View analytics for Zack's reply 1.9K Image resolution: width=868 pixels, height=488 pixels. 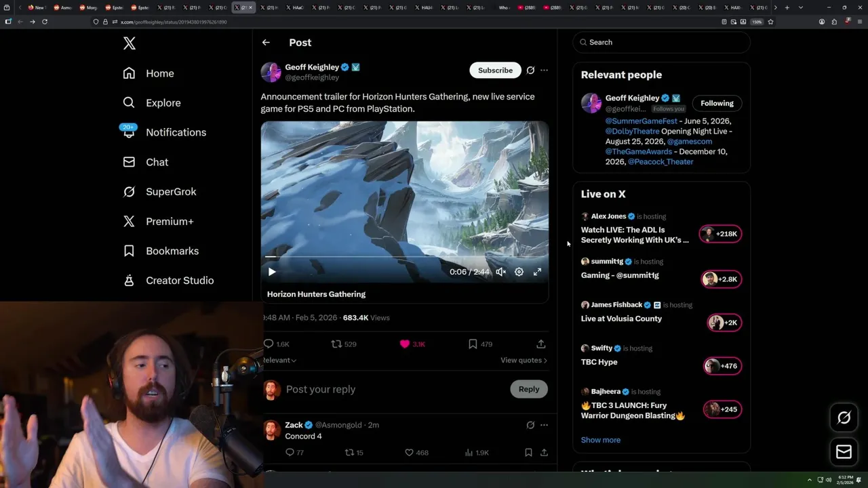pyautogui.click(x=478, y=452)
